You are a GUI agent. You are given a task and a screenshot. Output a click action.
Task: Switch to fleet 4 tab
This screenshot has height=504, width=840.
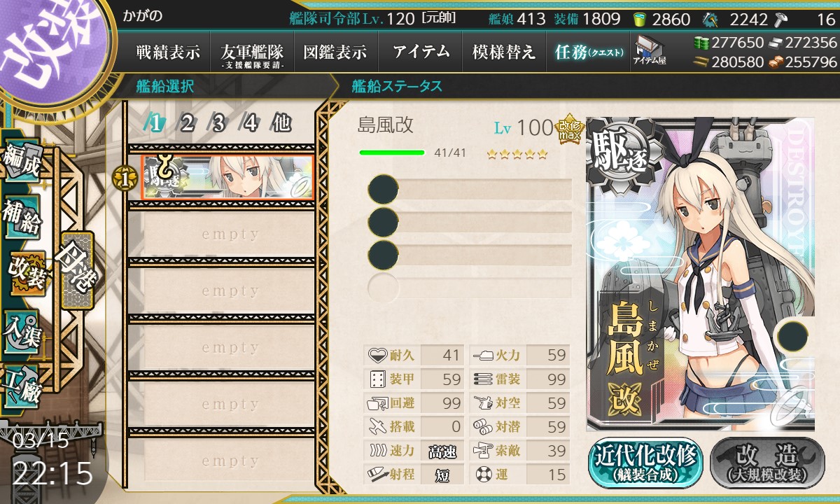pos(250,123)
